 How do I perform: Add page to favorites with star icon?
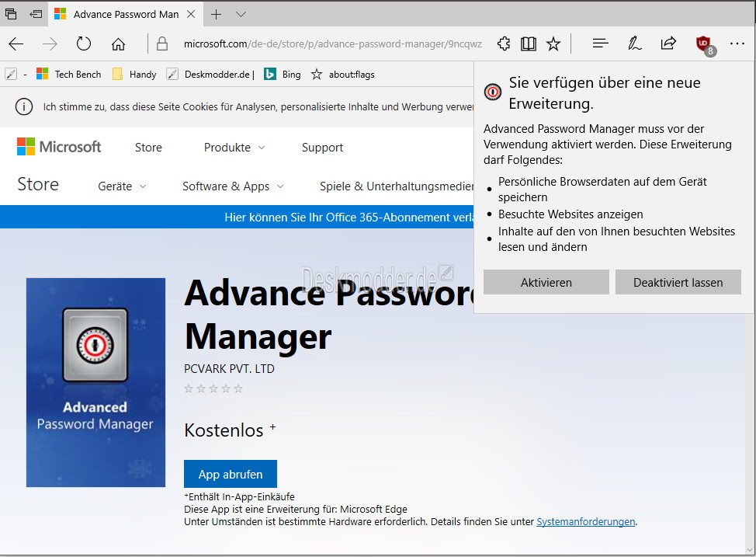click(x=553, y=44)
